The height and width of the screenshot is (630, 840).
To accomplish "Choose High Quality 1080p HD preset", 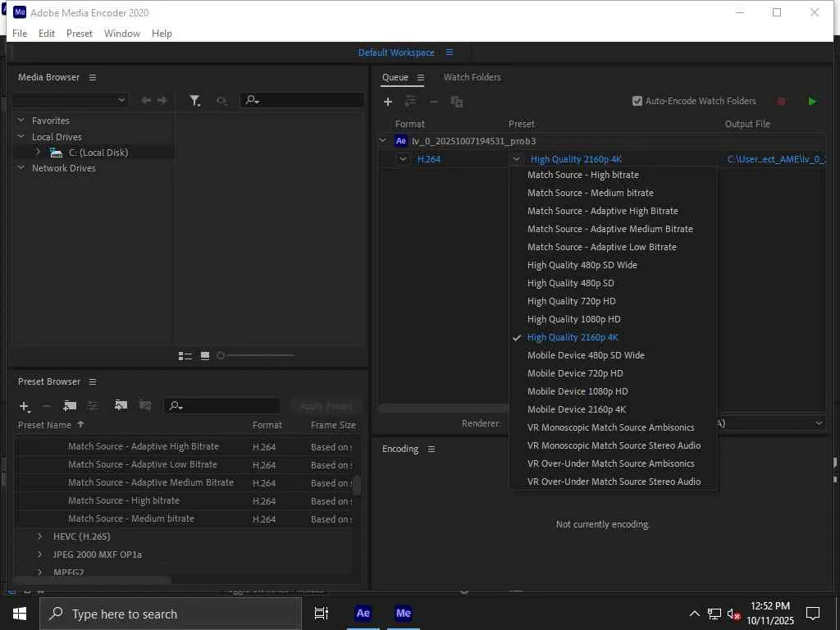I will pos(573,319).
